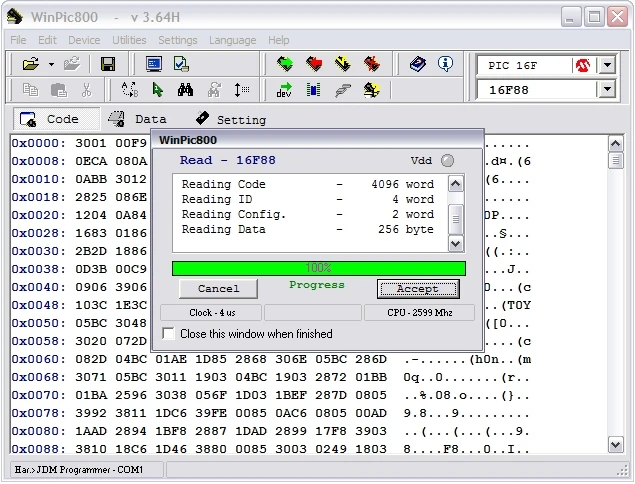
Task: Open the Edit menu
Action: (x=47, y=40)
